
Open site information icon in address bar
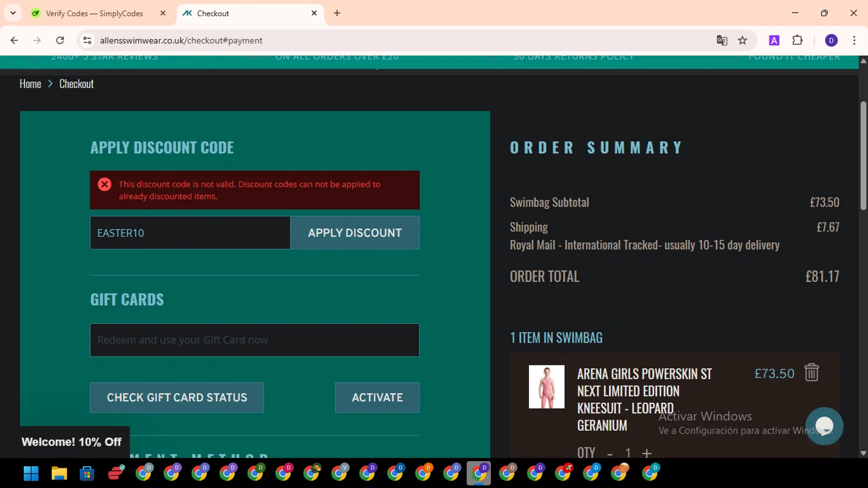coord(87,41)
